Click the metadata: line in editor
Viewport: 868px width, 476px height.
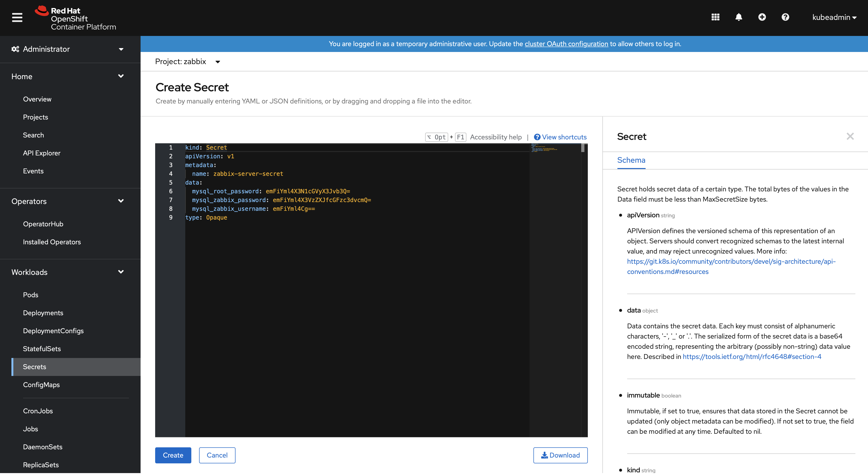pyautogui.click(x=201, y=165)
